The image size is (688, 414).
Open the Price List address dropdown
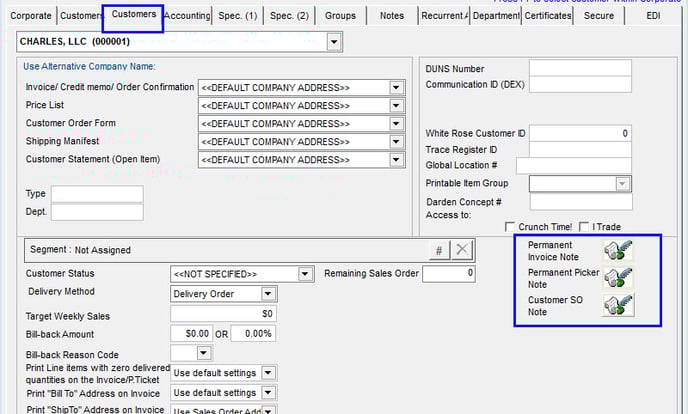coord(397,106)
